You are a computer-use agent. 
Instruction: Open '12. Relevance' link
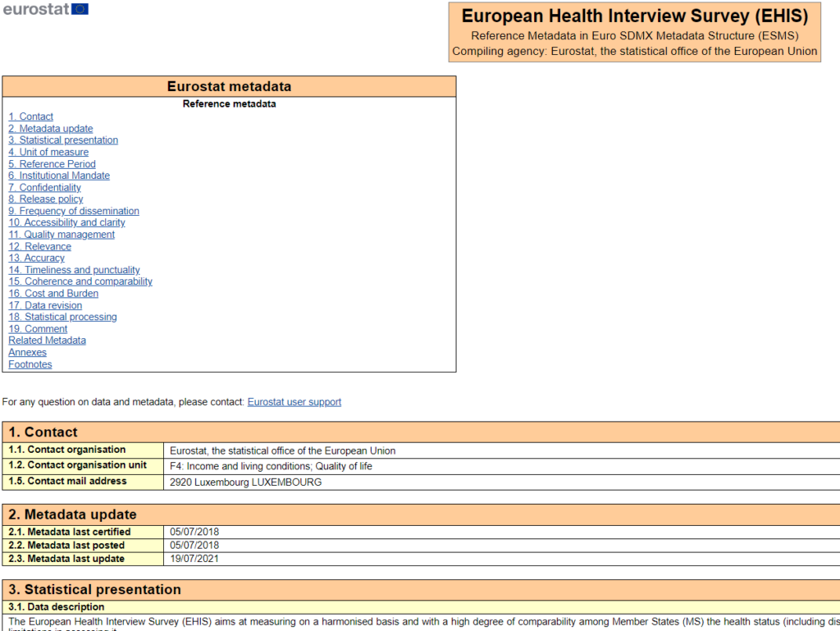(40, 246)
